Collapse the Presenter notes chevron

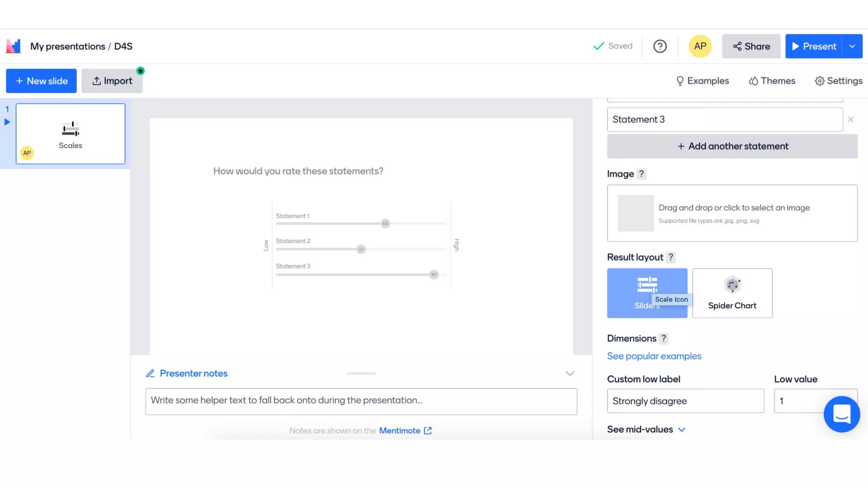click(570, 373)
